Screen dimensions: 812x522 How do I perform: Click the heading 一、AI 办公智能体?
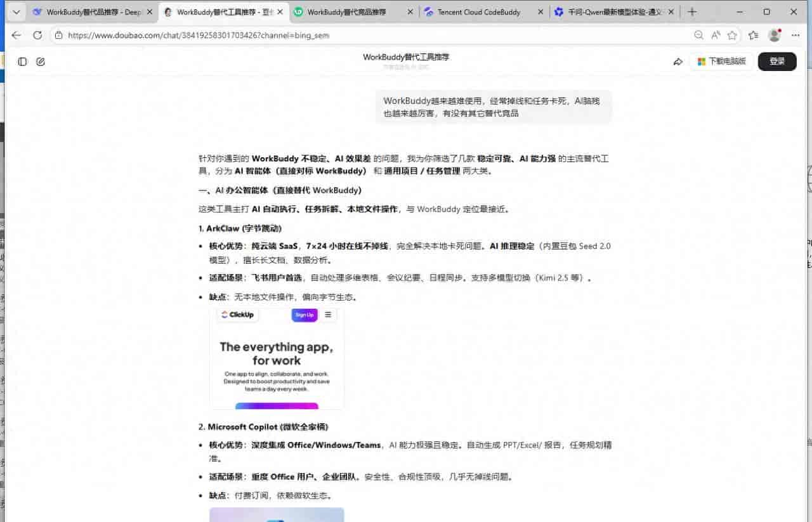tap(280, 190)
